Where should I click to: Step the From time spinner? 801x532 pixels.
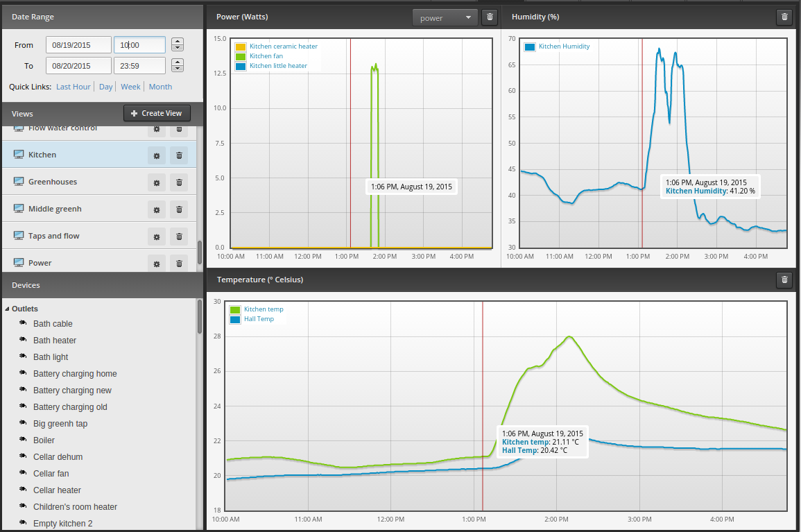point(178,45)
